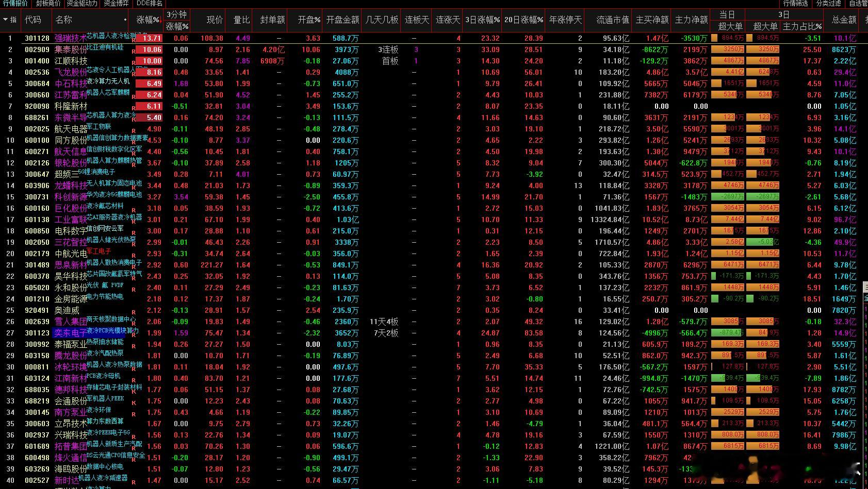This screenshot has height=489, width=868.
Task: Sort by the 名称 column header
Action: point(64,20)
